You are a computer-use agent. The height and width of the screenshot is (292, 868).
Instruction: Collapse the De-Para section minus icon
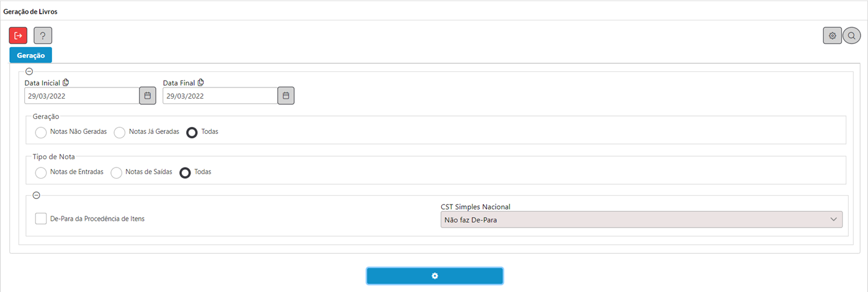pyautogui.click(x=36, y=195)
